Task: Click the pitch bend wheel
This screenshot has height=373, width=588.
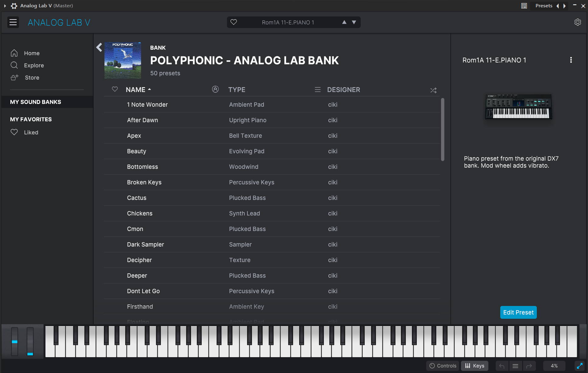Action: click(15, 341)
